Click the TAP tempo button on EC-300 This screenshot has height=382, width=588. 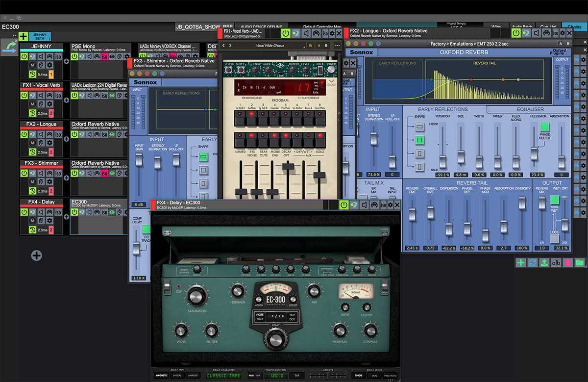296,376
